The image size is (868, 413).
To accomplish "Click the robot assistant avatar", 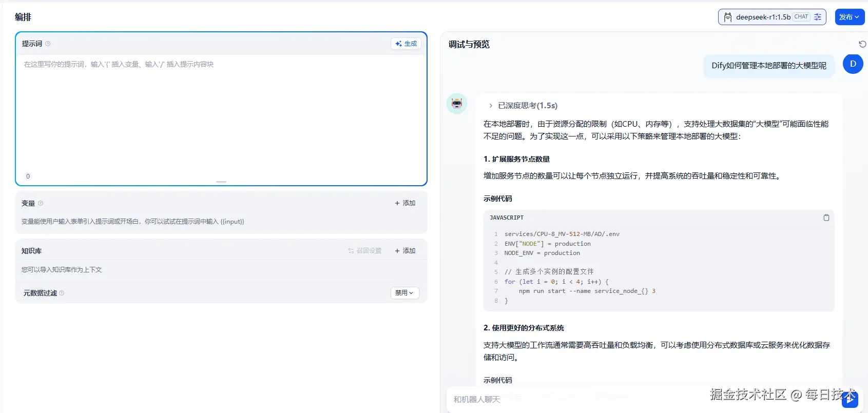I will pyautogui.click(x=457, y=104).
